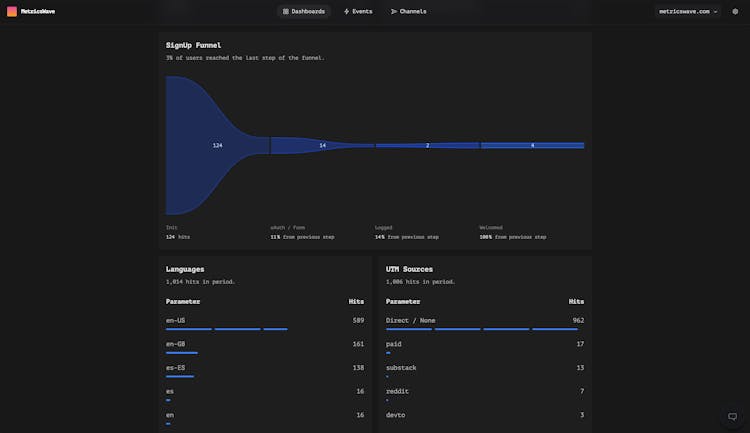Click the oAuth / Form funnel segment

click(x=322, y=145)
